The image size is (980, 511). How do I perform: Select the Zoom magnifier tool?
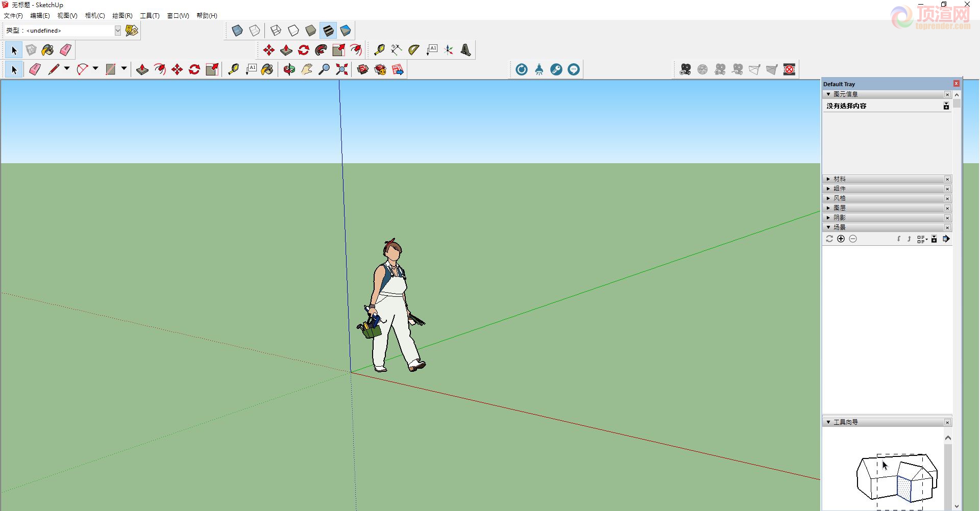pos(324,69)
